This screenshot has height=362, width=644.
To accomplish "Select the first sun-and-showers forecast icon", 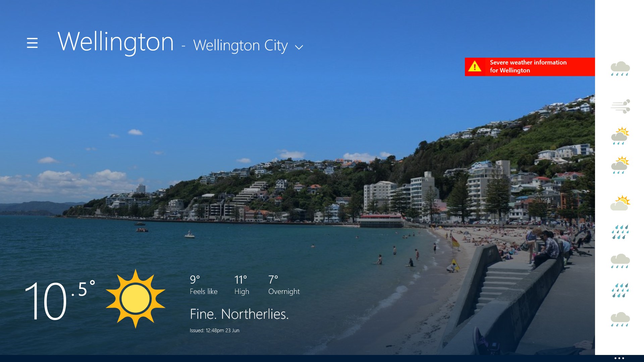I will [620, 136].
